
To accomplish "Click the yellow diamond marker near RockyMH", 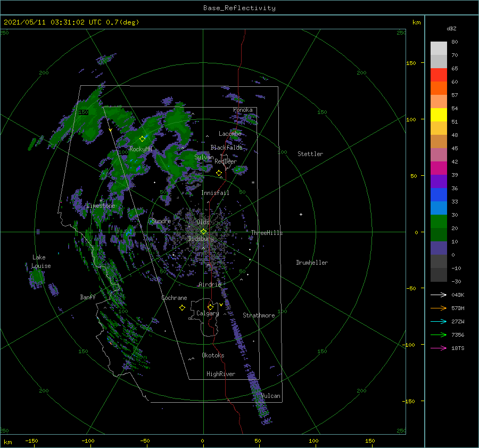I will [x=142, y=139].
